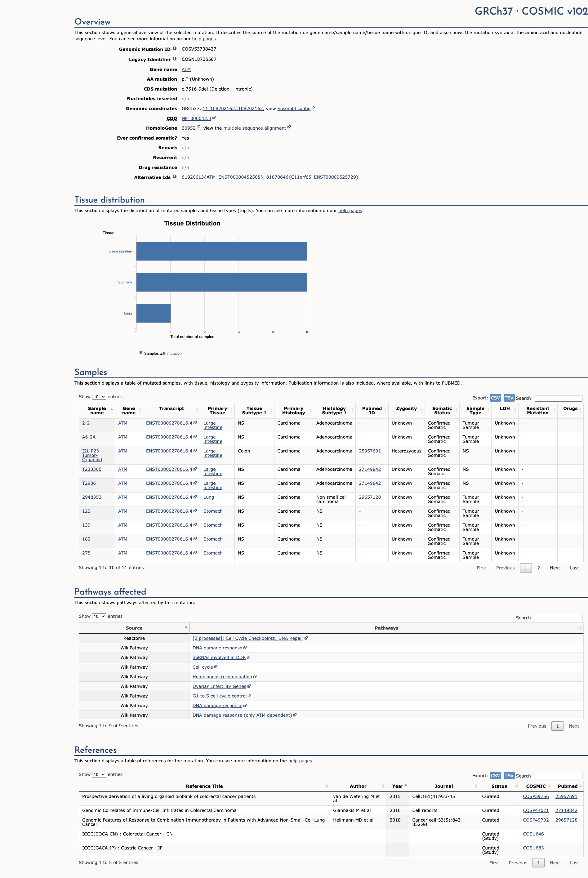Click sort arrows on references Journal column
The height and width of the screenshot is (878, 588).
click(x=476, y=786)
